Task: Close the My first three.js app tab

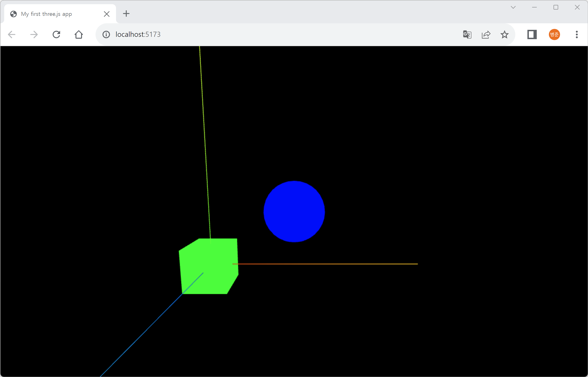Action: click(107, 14)
